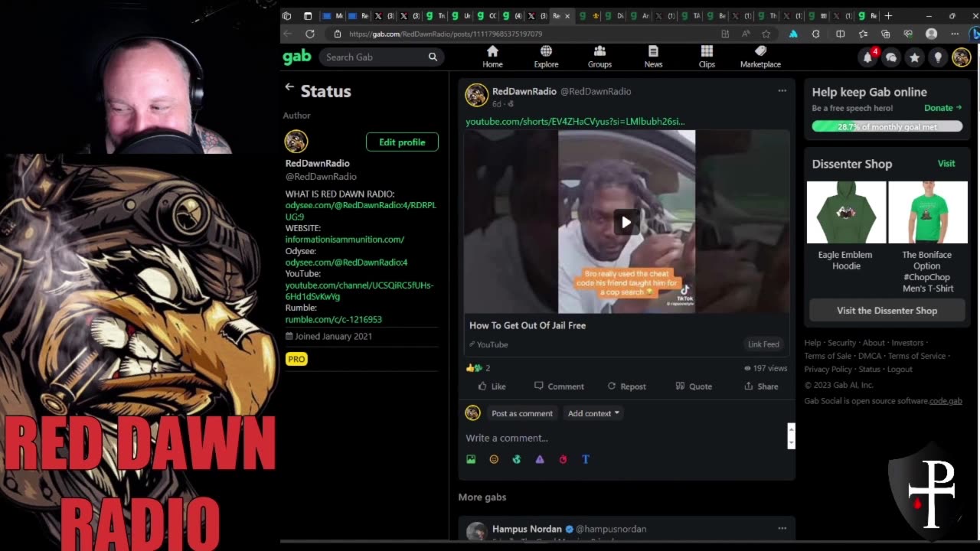Click Edit profile button

[x=402, y=142]
